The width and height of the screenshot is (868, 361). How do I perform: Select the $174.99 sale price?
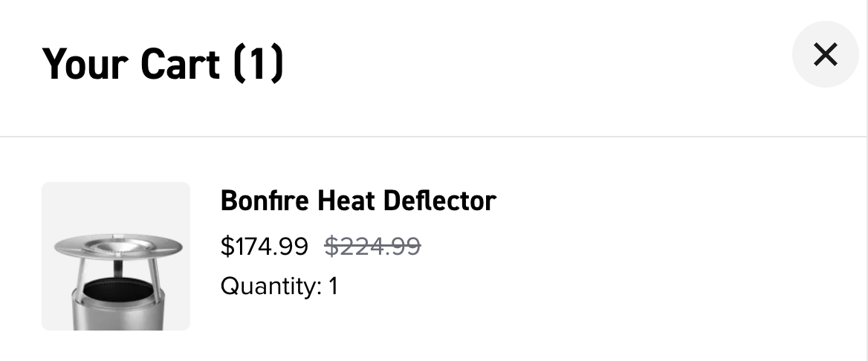[x=264, y=246]
